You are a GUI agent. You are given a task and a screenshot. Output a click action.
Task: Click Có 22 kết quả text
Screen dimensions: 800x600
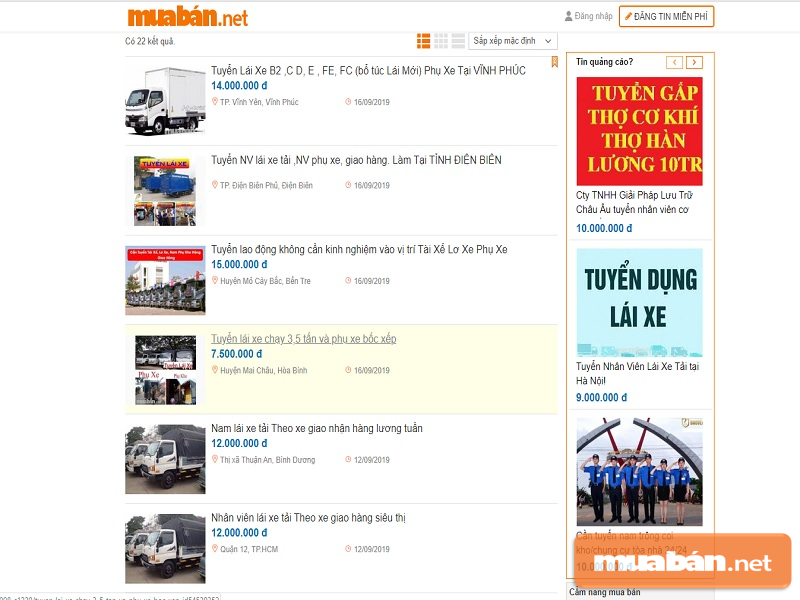click(x=150, y=41)
